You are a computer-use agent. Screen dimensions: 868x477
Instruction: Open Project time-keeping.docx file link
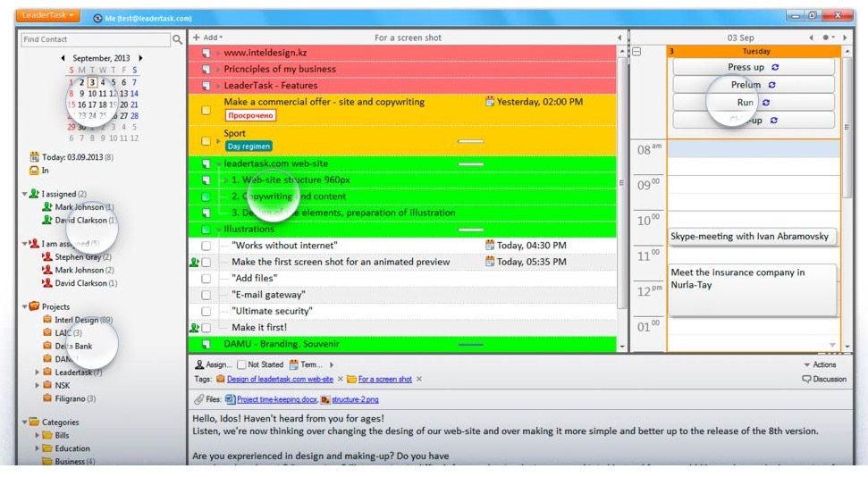[x=277, y=399]
